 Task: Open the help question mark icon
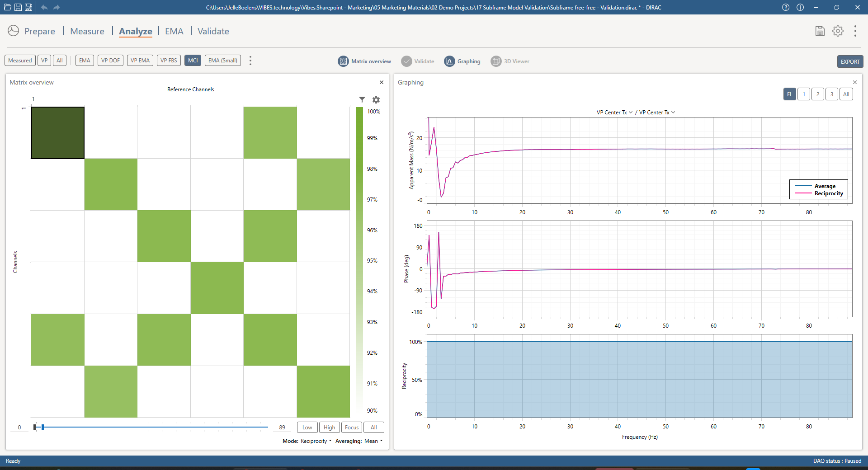(786, 7)
